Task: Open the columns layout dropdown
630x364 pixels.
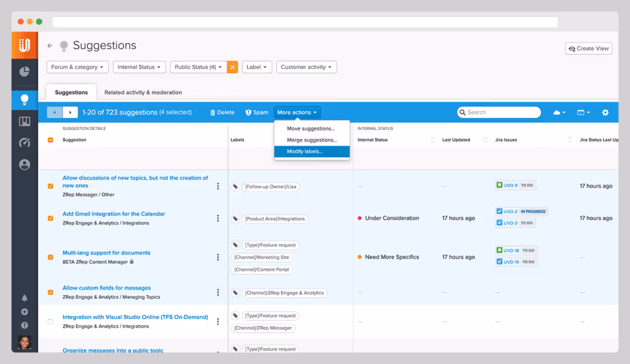Action: [583, 113]
